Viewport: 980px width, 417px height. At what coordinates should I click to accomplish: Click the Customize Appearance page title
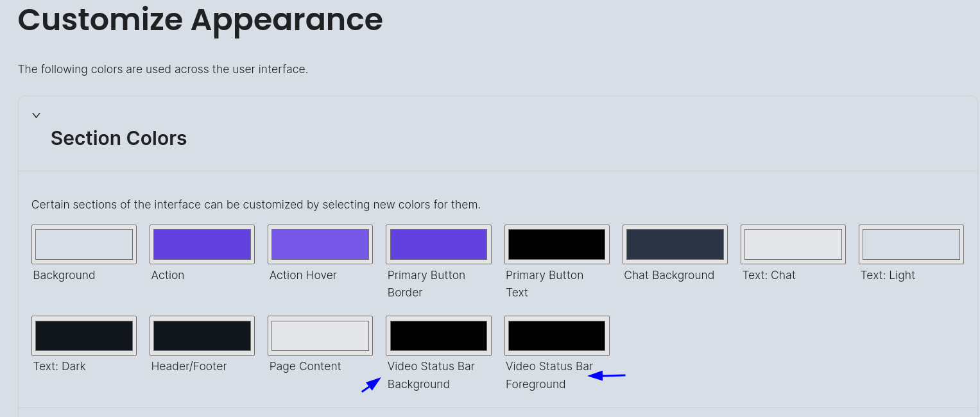coord(200,20)
